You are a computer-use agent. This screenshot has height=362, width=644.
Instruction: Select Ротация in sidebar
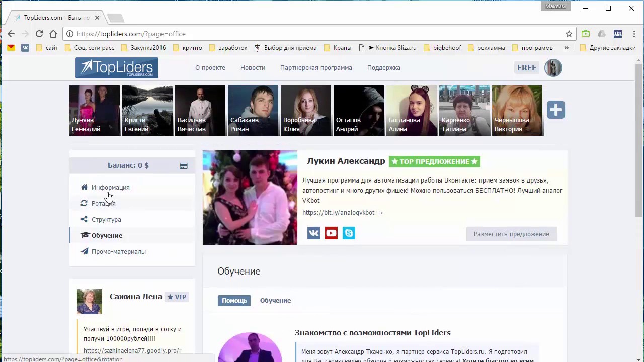pos(104,203)
